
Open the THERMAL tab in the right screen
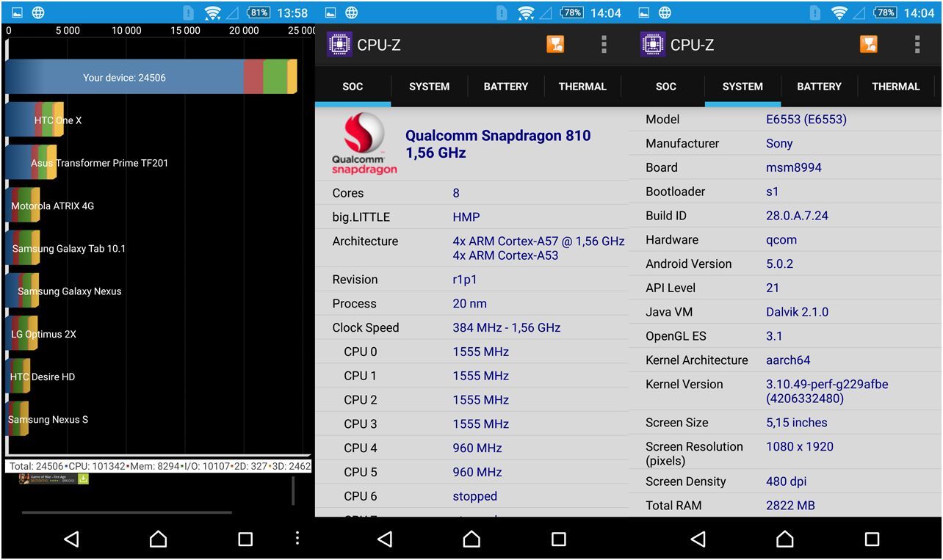click(895, 87)
